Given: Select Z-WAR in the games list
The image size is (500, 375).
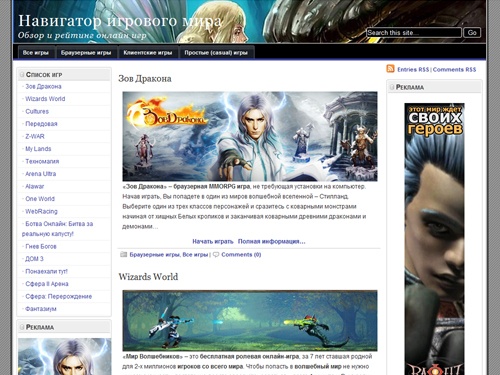Looking at the screenshot, I should [x=35, y=136].
